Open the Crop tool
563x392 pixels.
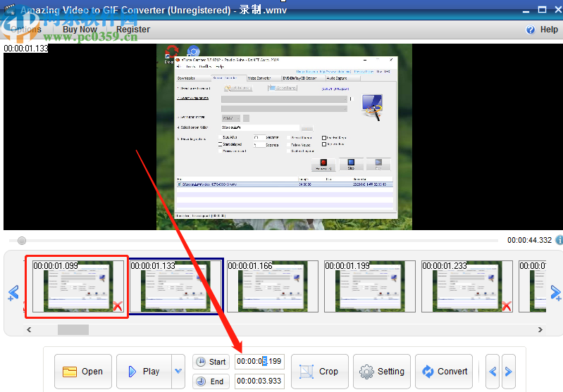[320, 372]
